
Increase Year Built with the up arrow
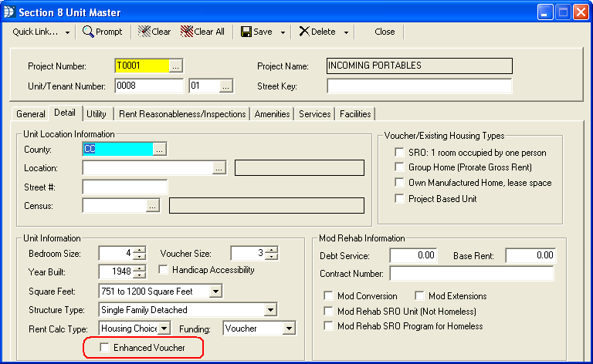pyautogui.click(x=139, y=268)
